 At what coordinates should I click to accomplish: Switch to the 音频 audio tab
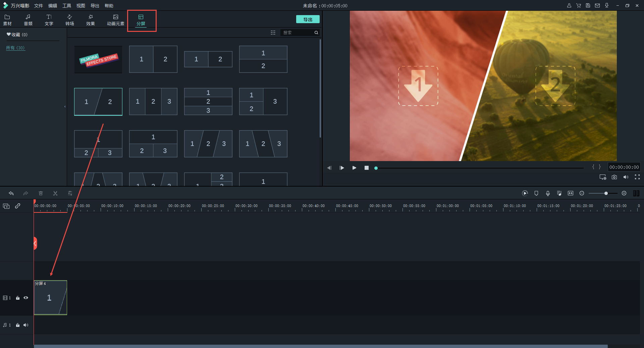coord(28,20)
